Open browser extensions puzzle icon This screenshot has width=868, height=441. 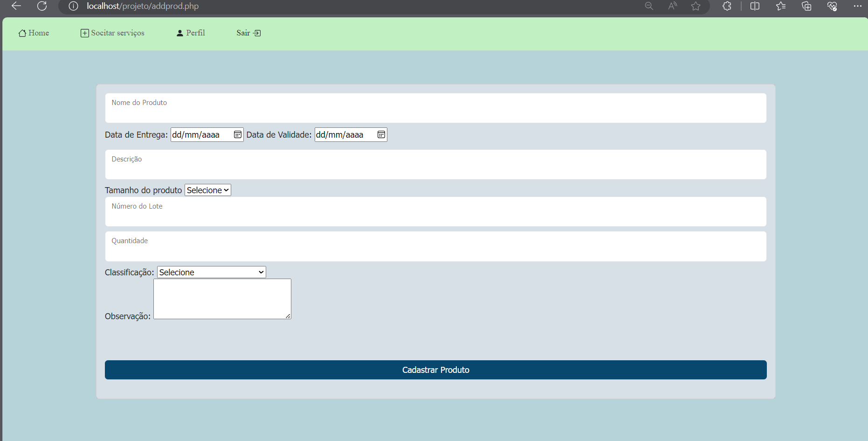coord(727,6)
